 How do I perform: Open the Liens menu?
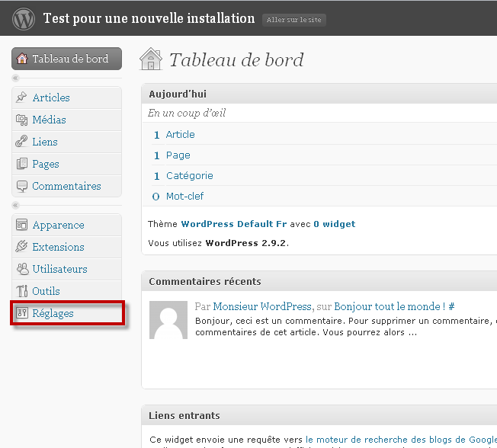tap(66, 142)
